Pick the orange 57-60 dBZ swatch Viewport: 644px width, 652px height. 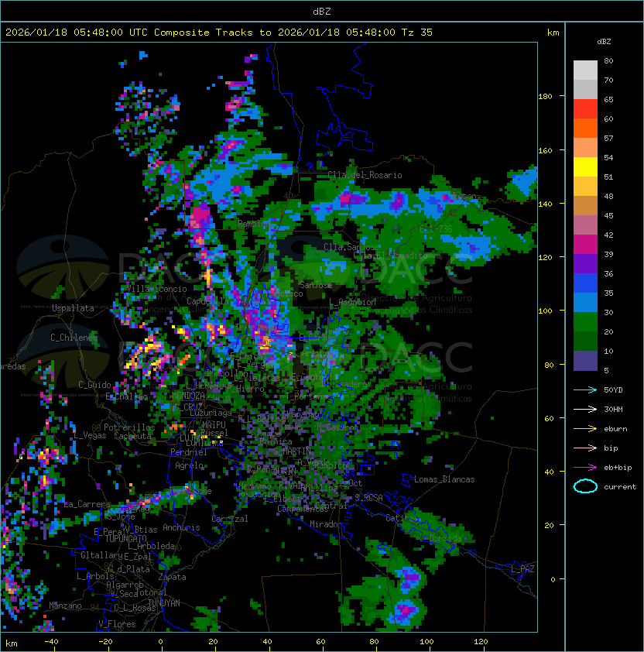[x=585, y=128]
